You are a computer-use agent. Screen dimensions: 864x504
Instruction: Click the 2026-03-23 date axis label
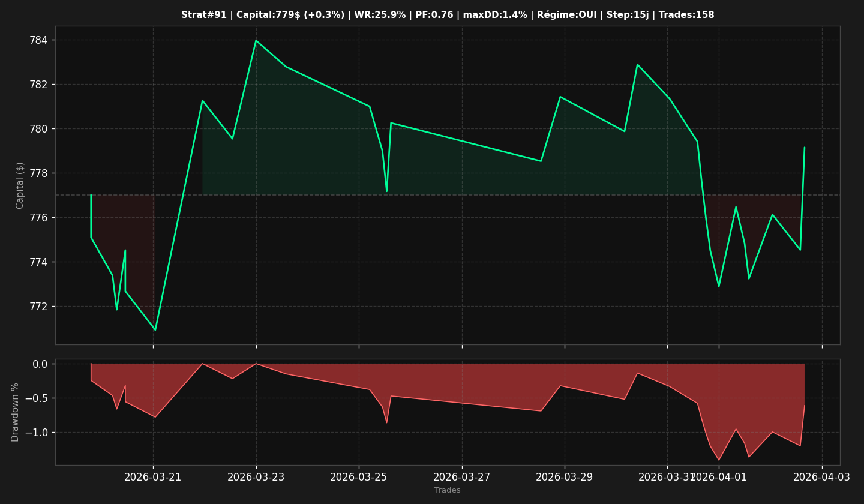(x=256, y=477)
